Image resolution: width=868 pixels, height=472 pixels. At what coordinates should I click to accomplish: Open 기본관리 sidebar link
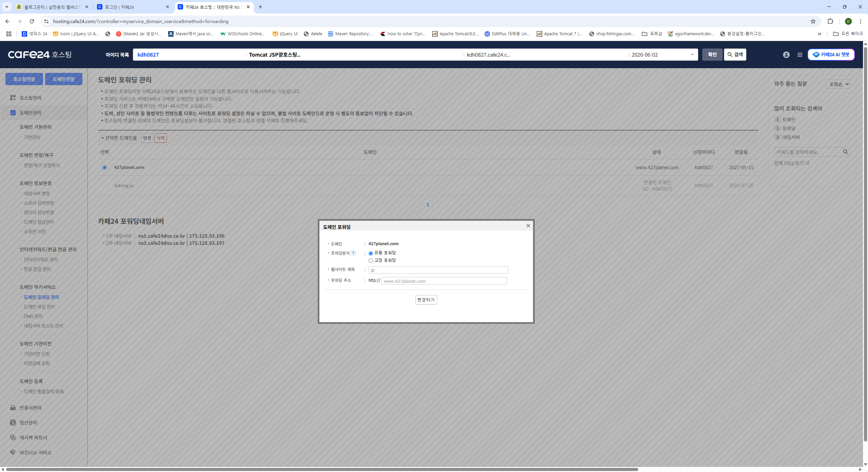click(32, 137)
